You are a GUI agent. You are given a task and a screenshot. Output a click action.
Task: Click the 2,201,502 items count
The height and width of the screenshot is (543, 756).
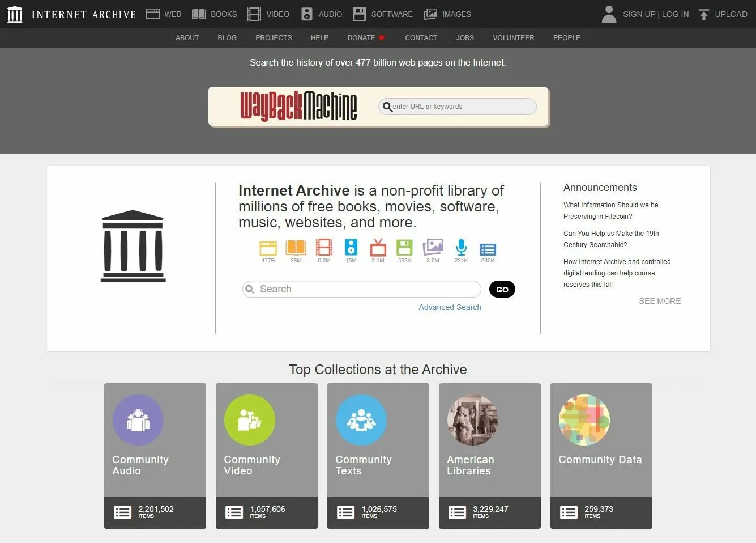[x=156, y=512]
